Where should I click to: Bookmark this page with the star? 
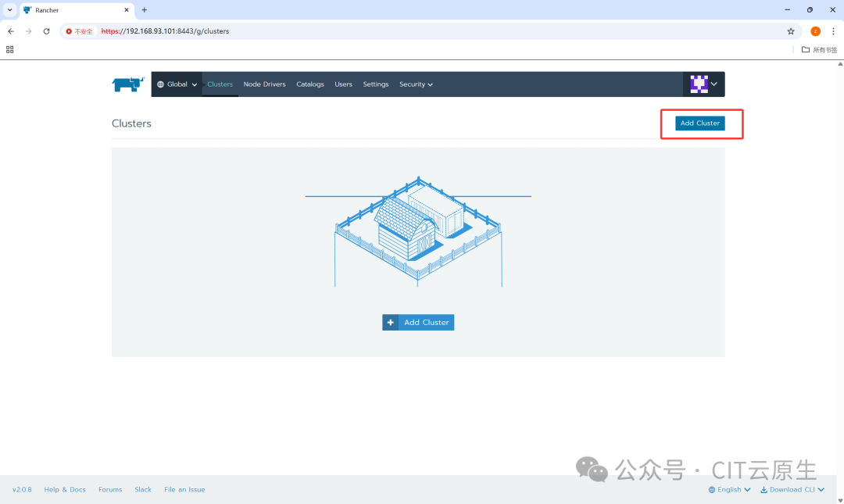click(791, 31)
